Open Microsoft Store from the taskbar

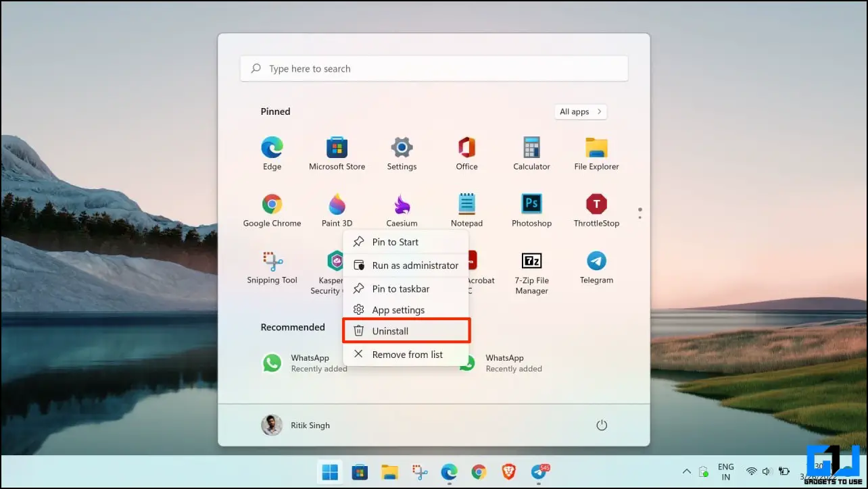point(360,472)
